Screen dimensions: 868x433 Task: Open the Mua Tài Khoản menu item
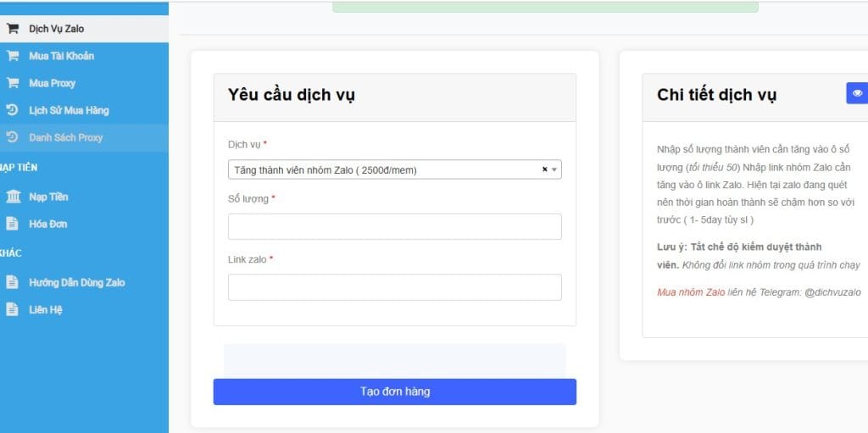coord(61,56)
